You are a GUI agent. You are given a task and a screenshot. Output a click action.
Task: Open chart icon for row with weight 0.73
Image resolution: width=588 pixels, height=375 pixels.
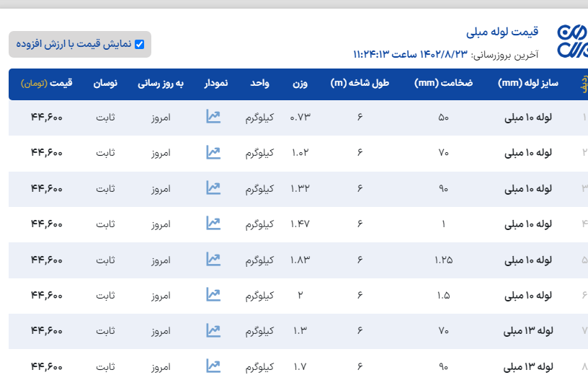[213, 117]
